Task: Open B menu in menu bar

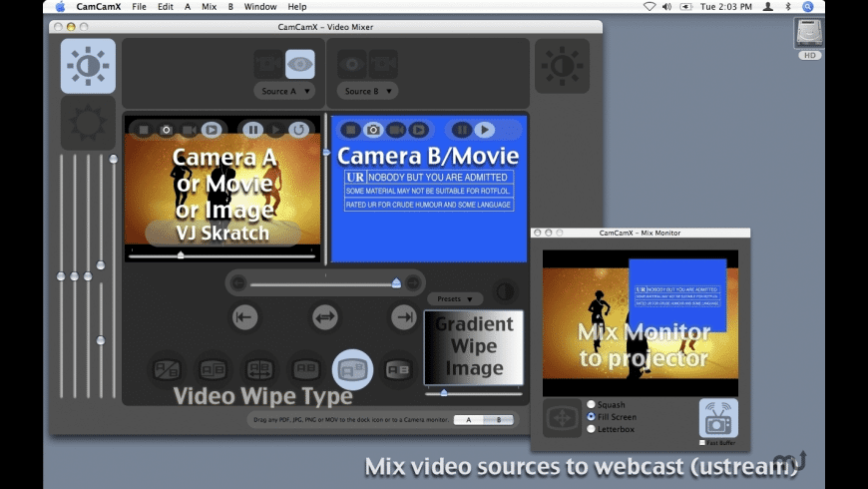Action: 230,7
